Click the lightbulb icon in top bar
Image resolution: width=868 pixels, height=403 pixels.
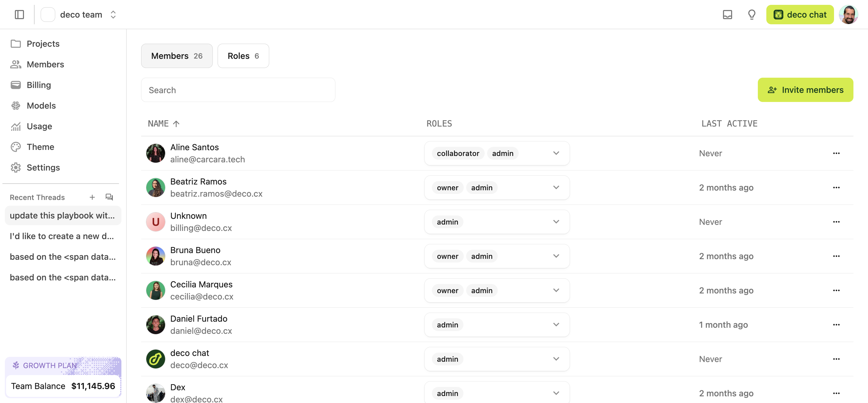(x=751, y=15)
